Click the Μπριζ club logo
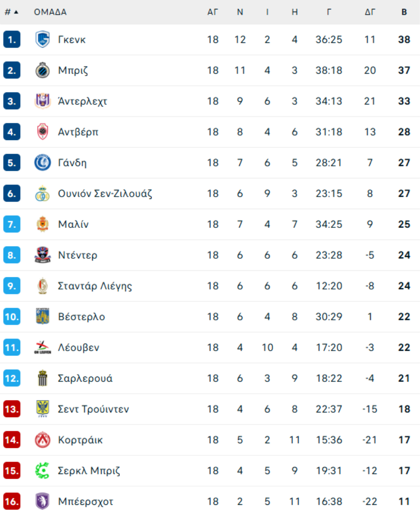Viewport: 420px width, 516px height. [42, 70]
